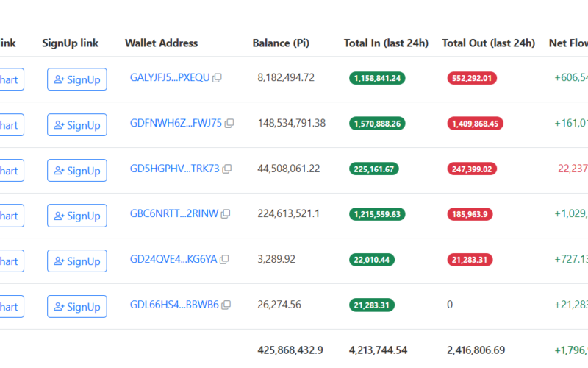The height and width of the screenshot is (368, 588).
Task: Copy the GALYJFJ5...PXEQU wallet address
Action: click(x=217, y=78)
